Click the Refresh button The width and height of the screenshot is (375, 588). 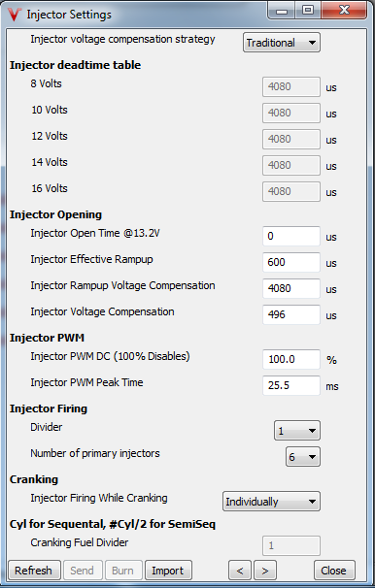(x=34, y=571)
